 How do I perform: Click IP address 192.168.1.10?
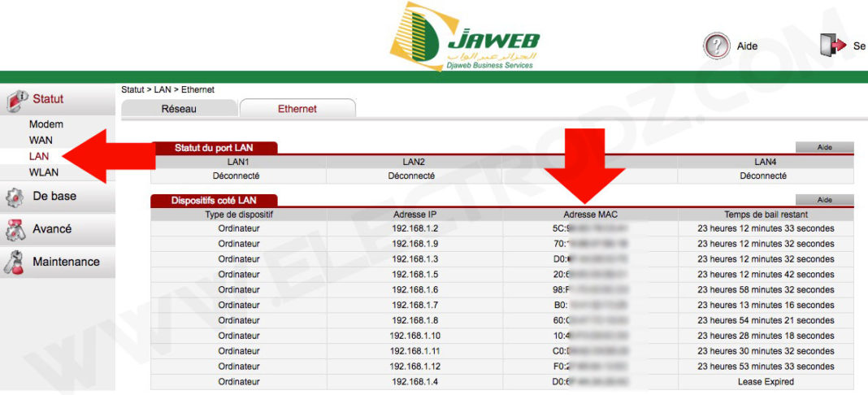point(415,335)
